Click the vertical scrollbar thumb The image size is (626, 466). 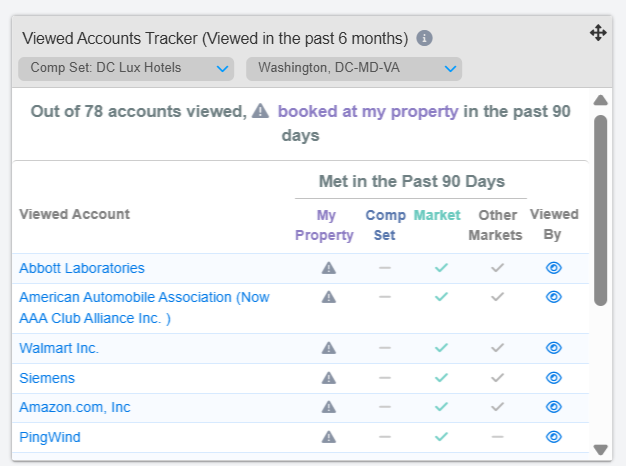pos(600,210)
